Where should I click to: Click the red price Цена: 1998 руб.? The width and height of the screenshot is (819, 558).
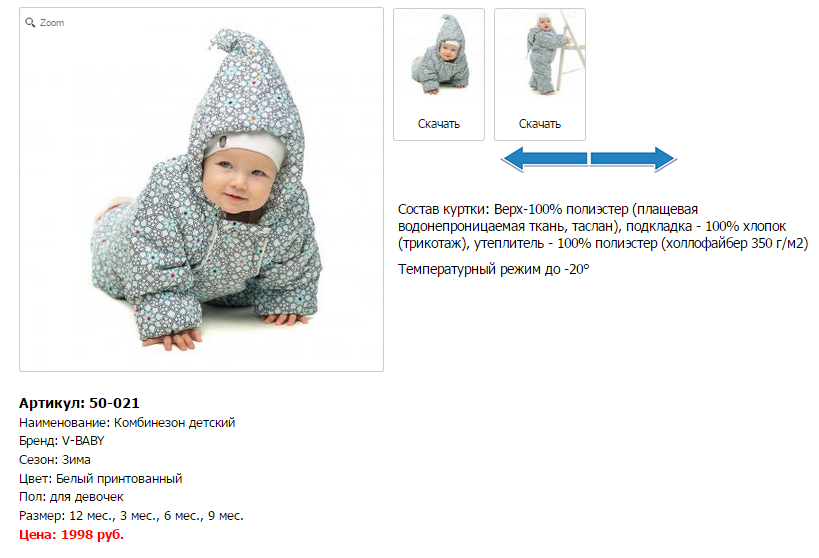coord(72,534)
